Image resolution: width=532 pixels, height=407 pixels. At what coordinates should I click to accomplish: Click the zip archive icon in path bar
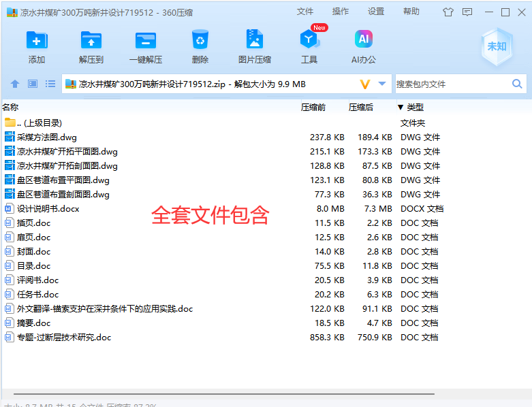coord(71,84)
